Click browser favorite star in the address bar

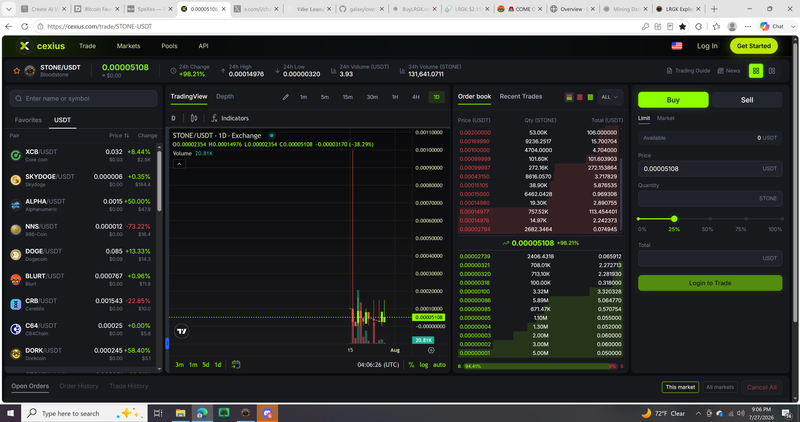682,27
